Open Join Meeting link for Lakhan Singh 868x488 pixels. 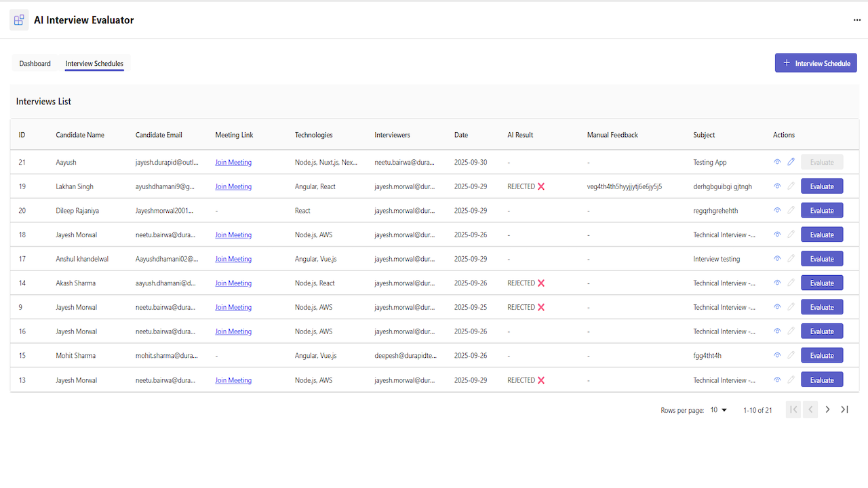[x=233, y=186]
